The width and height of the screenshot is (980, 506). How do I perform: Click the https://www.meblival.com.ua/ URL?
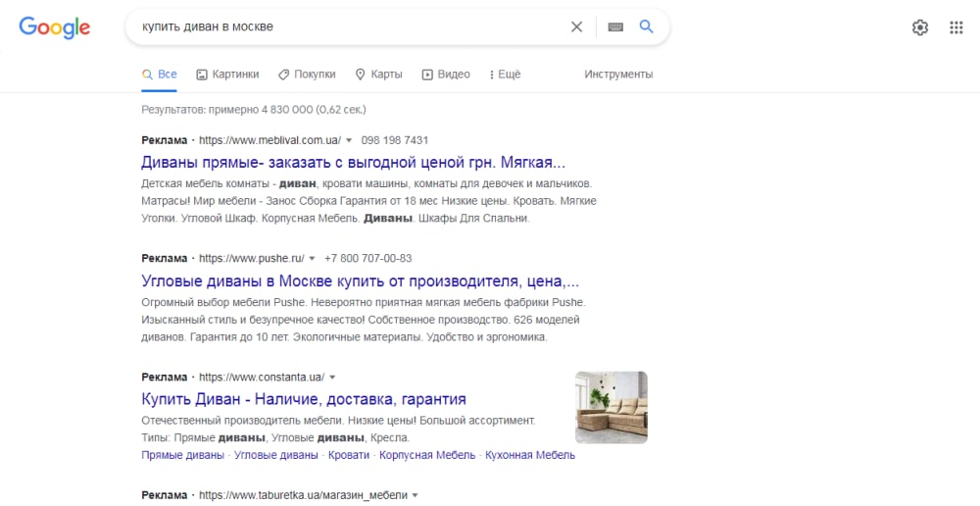[x=270, y=140]
